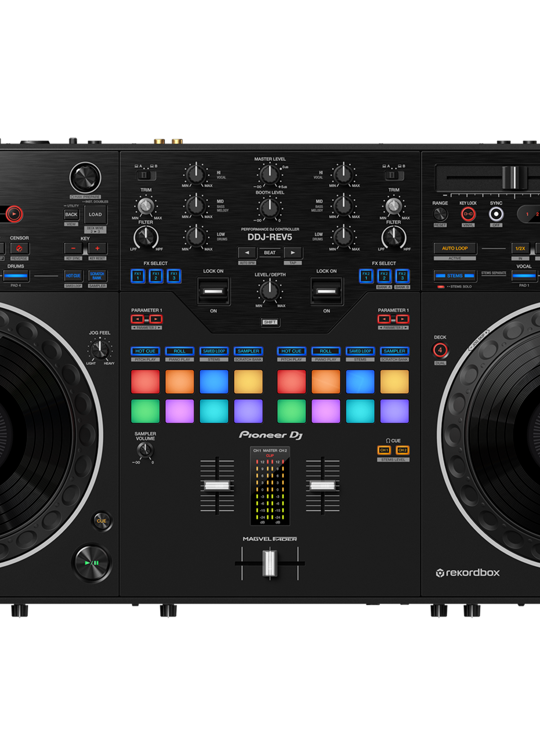Enable the FX1 1 select button
Screen dimensions: 540x756
coord(138,276)
